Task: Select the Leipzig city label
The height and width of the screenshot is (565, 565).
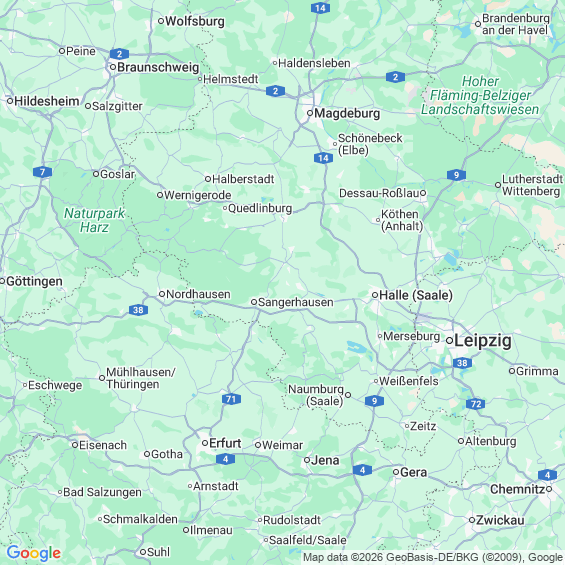Action: (482, 341)
